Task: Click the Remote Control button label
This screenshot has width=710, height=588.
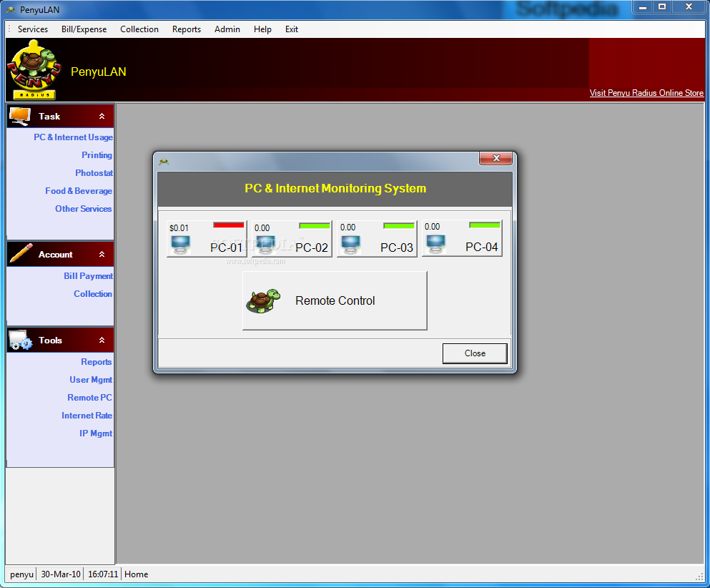Action: (335, 300)
